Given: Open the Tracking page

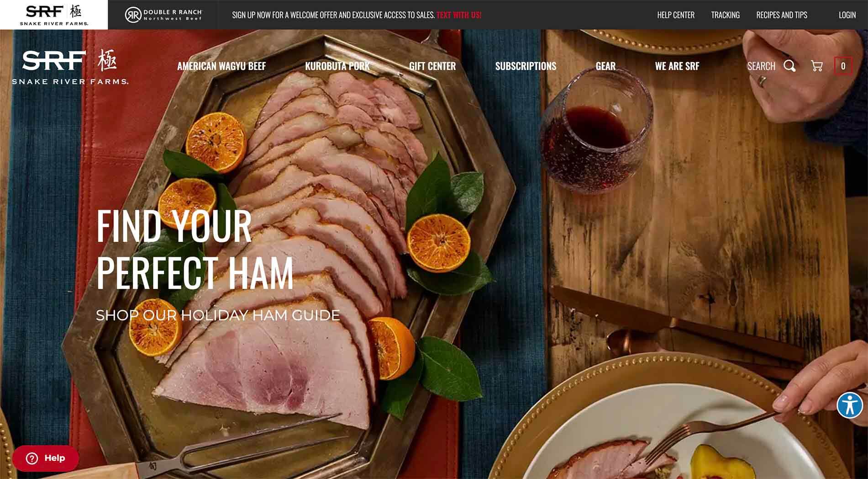Looking at the screenshot, I should coord(725,15).
